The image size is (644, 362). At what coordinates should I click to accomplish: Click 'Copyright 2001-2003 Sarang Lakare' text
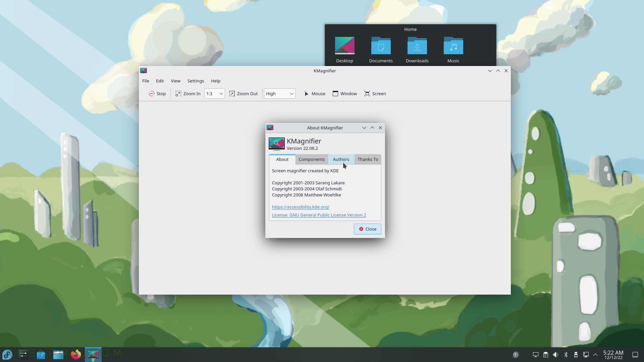(x=308, y=183)
